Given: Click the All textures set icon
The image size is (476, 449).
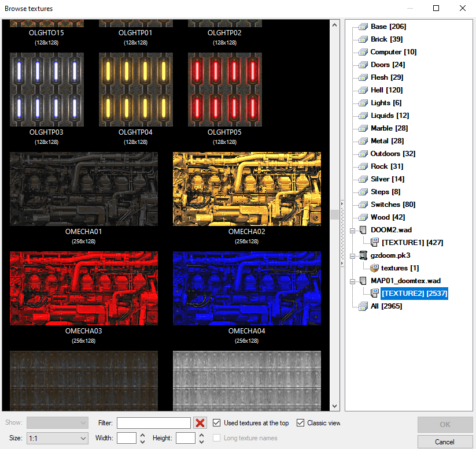Looking at the screenshot, I should [363, 306].
